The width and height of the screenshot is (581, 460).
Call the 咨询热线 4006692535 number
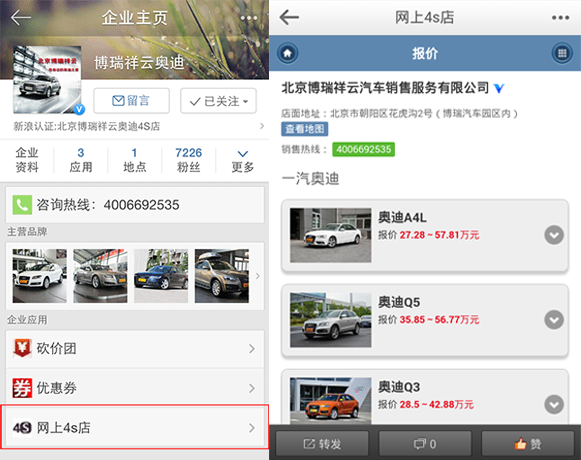click(x=135, y=205)
